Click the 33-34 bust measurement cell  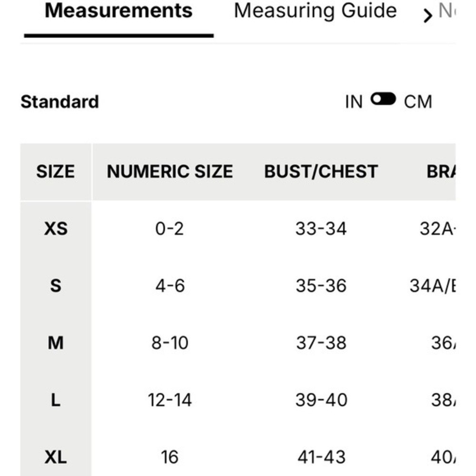(321, 228)
